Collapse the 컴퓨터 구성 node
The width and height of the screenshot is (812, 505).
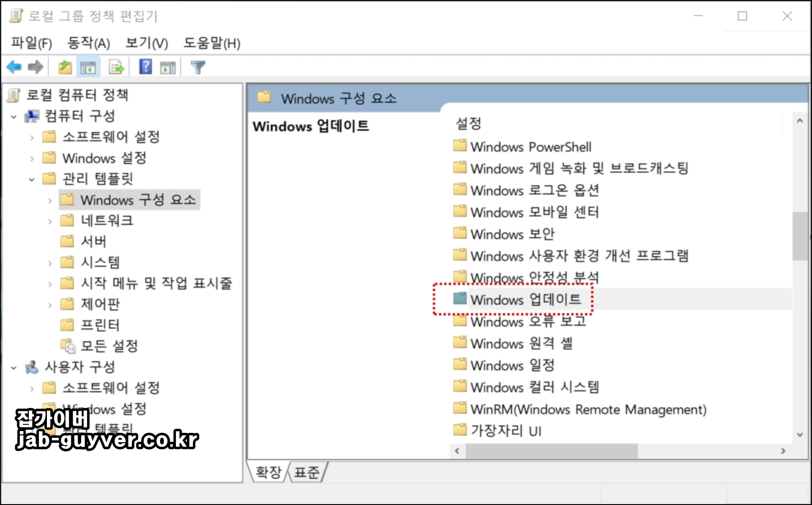(14, 117)
